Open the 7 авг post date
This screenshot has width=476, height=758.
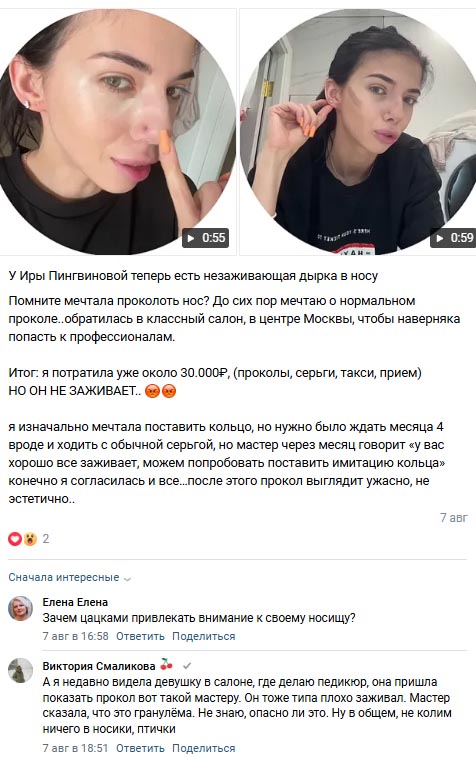pyautogui.click(x=454, y=518)
